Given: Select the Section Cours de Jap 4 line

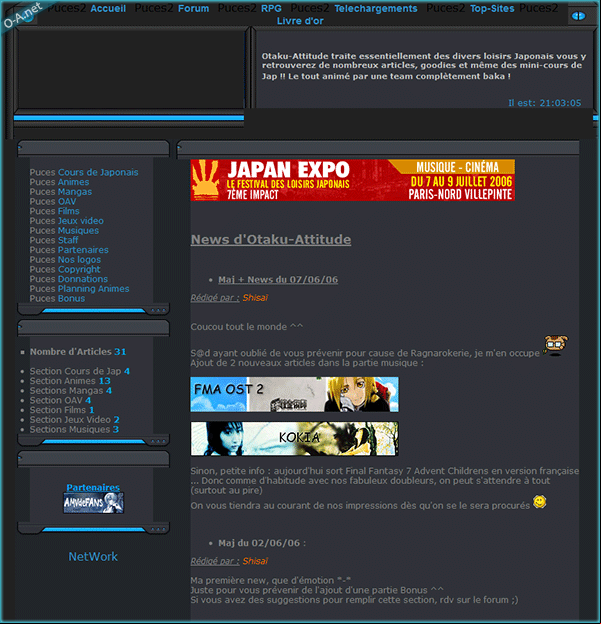Looking at the screenshot, I should (x=80, y=371).
